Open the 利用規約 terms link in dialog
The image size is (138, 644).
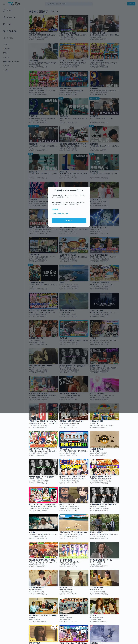55,210
